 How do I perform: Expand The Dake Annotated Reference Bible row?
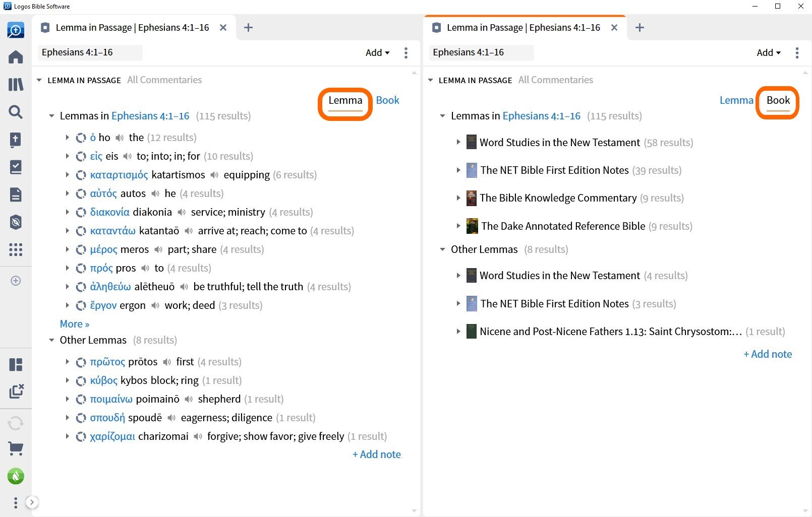pyautogui.click(x=458, y=226)
